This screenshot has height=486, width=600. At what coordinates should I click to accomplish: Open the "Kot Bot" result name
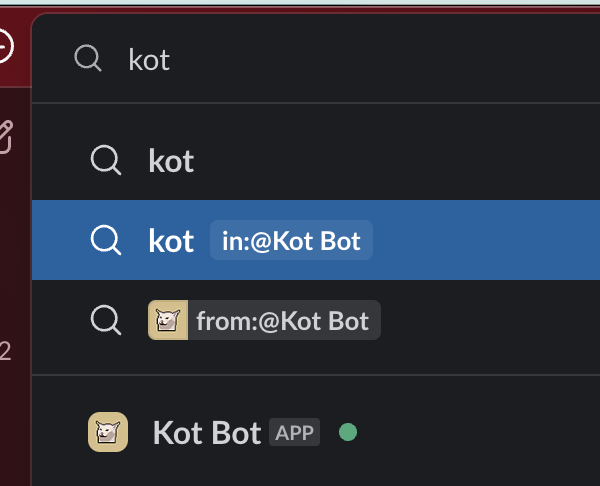click(x=206, y=433)
